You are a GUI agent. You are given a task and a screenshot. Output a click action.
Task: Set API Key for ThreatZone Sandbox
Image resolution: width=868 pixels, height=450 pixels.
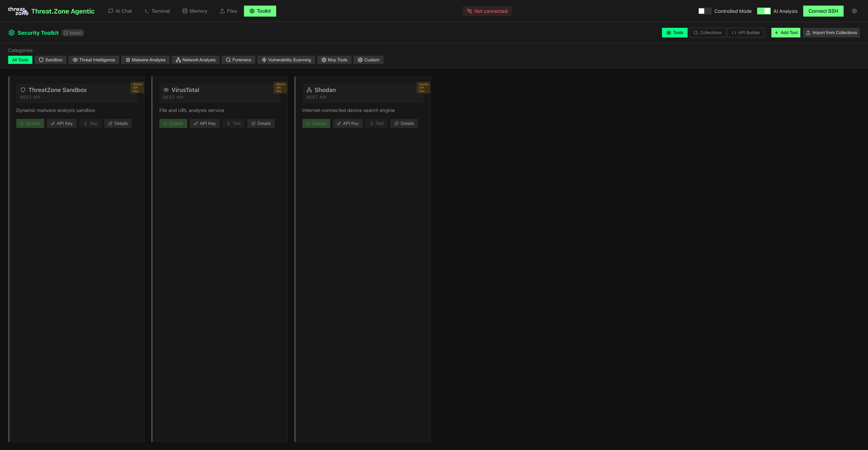[x=61, y=123]
